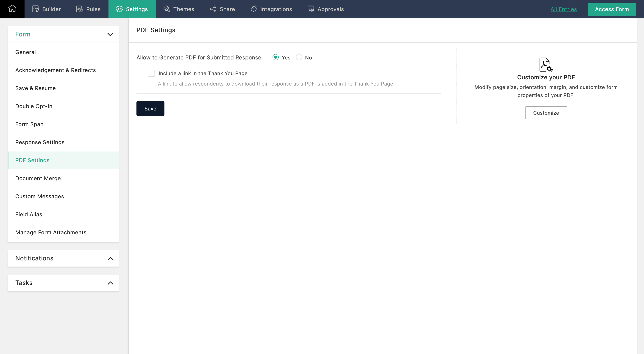The image size is (644, 354).
Task: Click the Save button
Action: 150,108
